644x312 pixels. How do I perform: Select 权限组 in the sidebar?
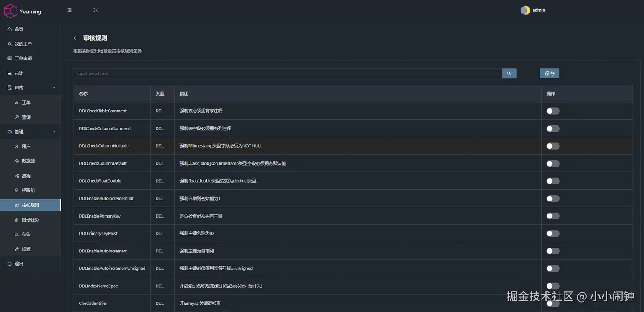click(28, 191)
